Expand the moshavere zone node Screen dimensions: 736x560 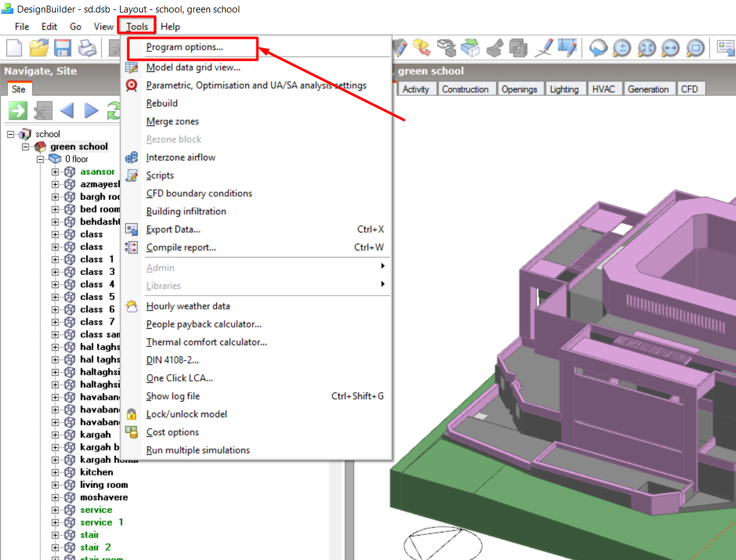(55, 497)
